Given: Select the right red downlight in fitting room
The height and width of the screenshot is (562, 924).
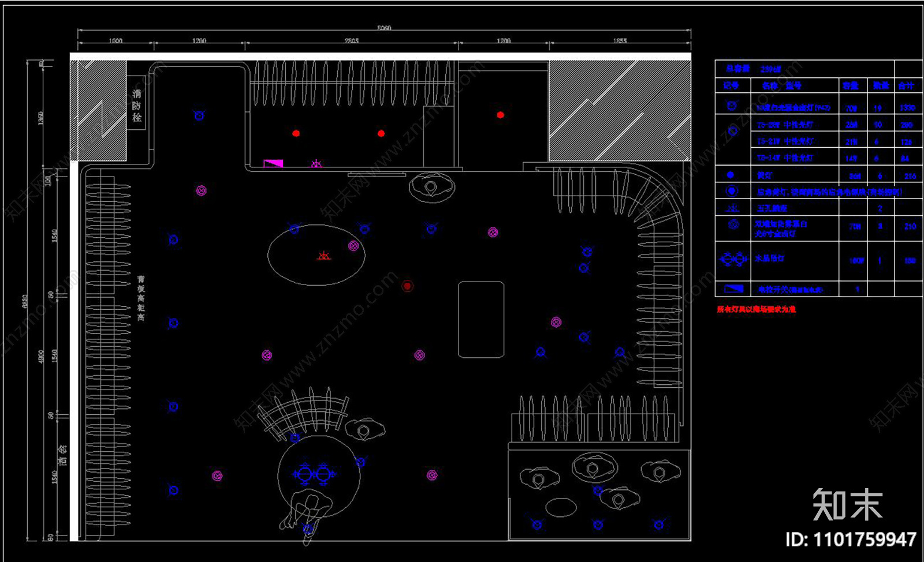Looking at the screenshot, I should pos(381,133).
